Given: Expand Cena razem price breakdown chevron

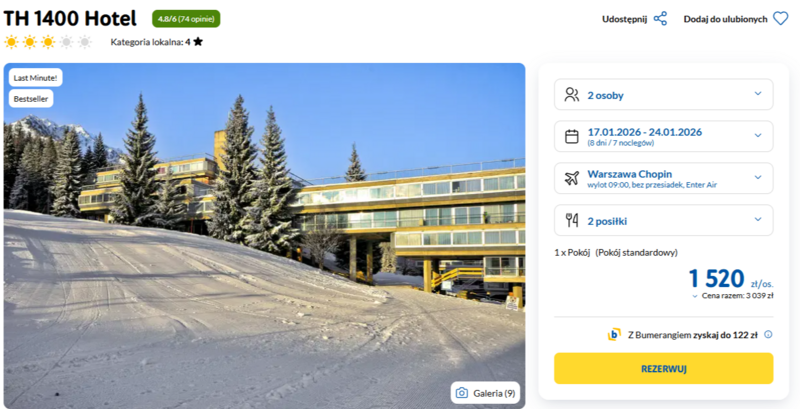Looking at the screenshot, I should pyautogui.click(x=694, y=296).
